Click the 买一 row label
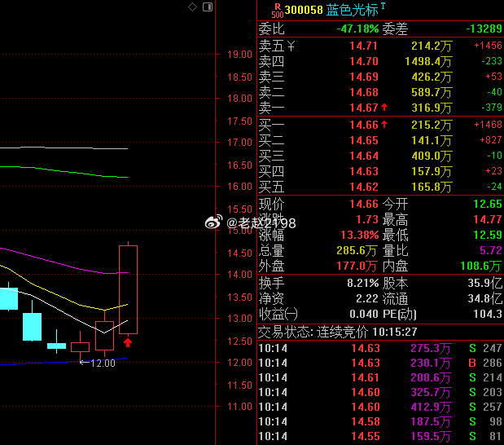Screen dimensions: 504x445 click(x=272, y=125)
